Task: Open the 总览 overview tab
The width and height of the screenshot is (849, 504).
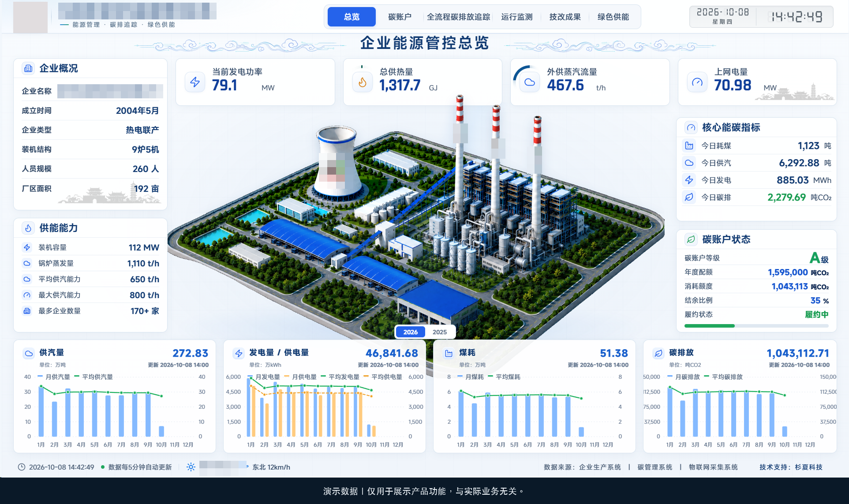Action: 352,17
